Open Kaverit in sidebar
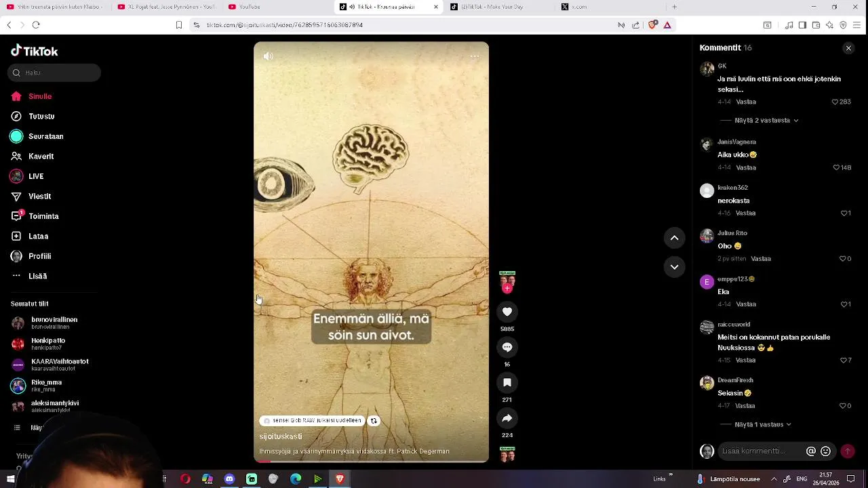This screenshot has width=868, height=488. (x=32, y=157)
